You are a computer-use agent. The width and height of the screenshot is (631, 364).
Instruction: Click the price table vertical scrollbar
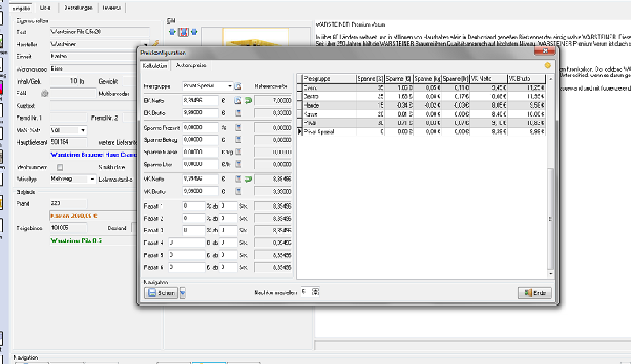click(551, 219)
